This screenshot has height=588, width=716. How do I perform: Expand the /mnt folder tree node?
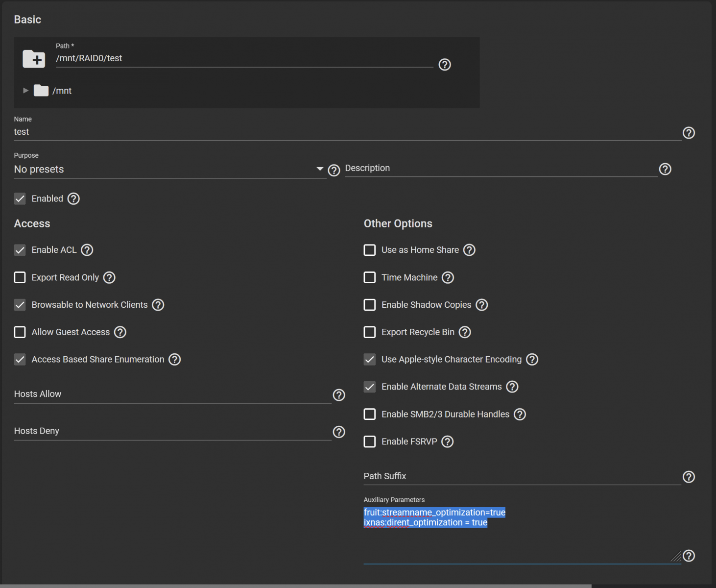(x=25, y=91)
